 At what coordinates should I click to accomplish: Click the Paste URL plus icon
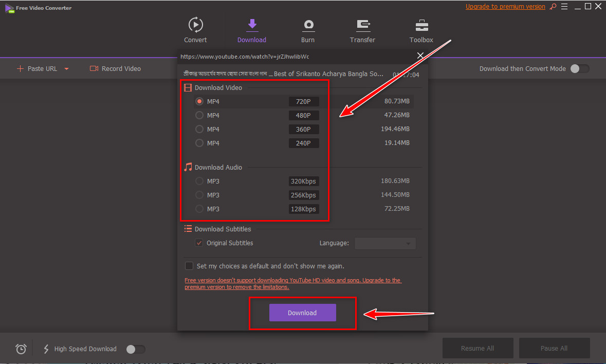(x=20, y=69)
